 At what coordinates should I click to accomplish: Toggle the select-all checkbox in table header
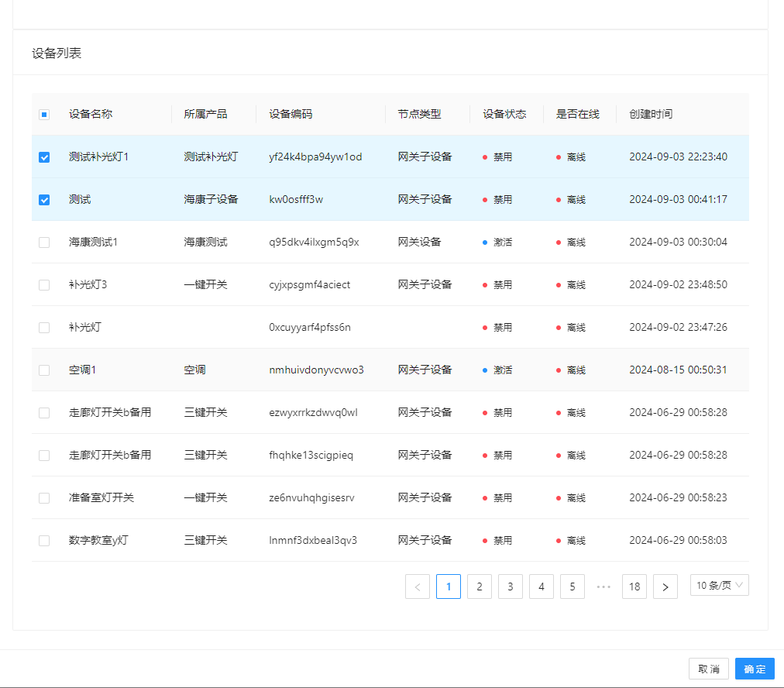44,115
